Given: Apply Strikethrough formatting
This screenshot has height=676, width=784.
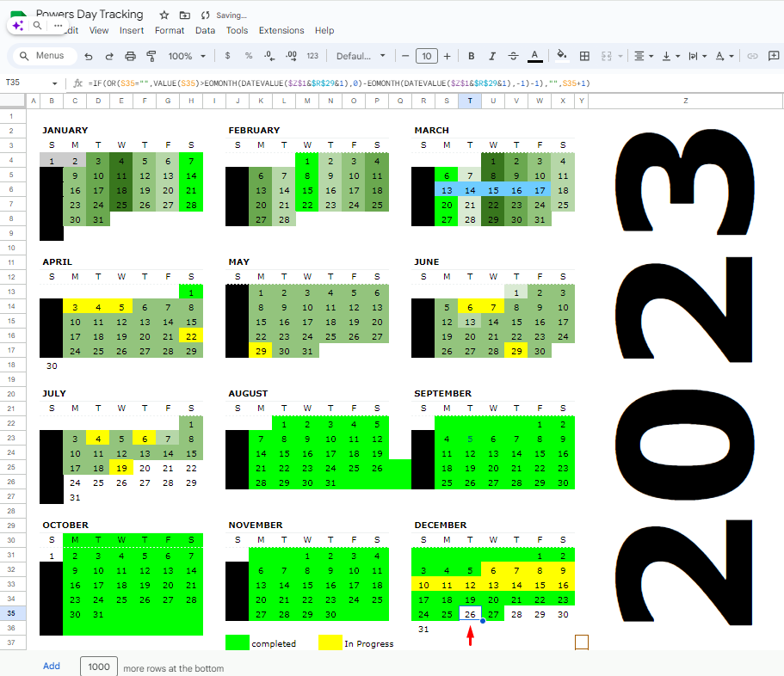Looking at the screenshot, I should pyautogui.click(x=514, y=56).
